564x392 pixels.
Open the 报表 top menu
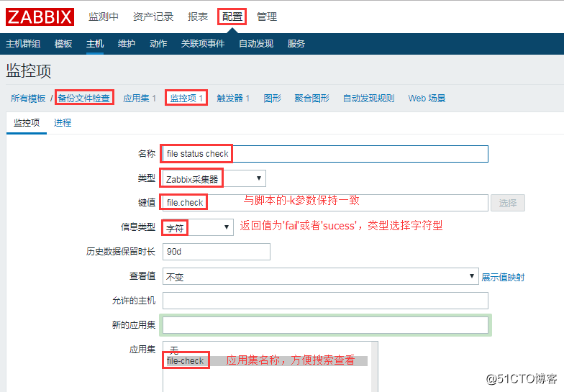pyautogui.click(x=197, y=17)
